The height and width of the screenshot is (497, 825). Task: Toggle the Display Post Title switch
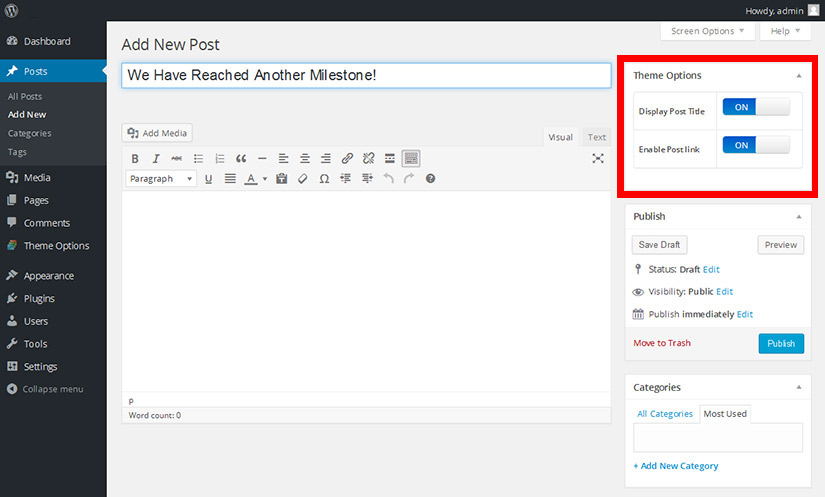[756, 107]
